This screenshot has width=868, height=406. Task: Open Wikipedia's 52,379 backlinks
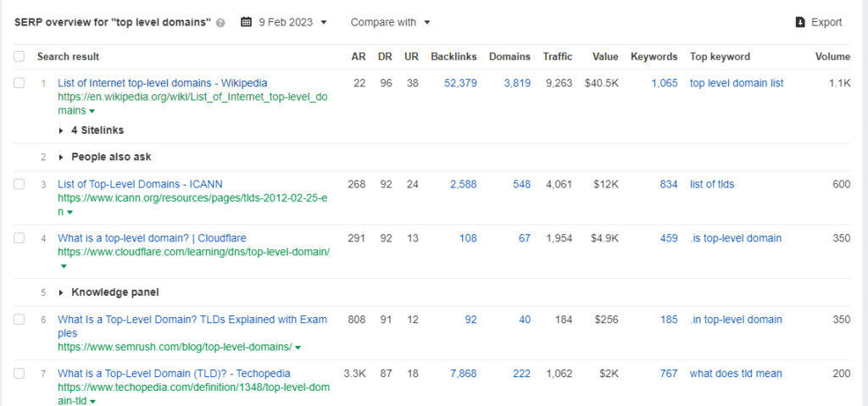[460, 83]
